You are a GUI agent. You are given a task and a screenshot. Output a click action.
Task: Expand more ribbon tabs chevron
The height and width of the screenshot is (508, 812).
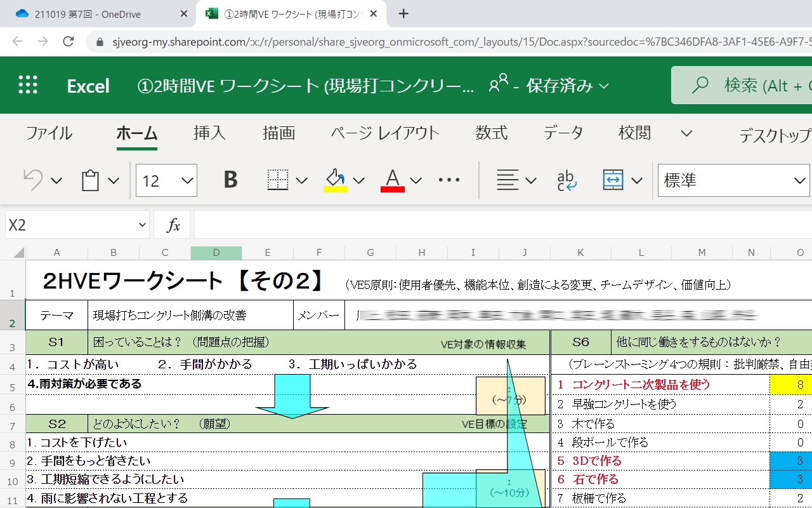(x=686, y=133)
